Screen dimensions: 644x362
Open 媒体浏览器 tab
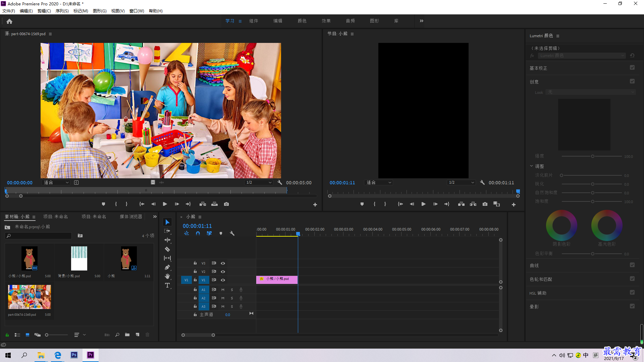pos(131,217)
